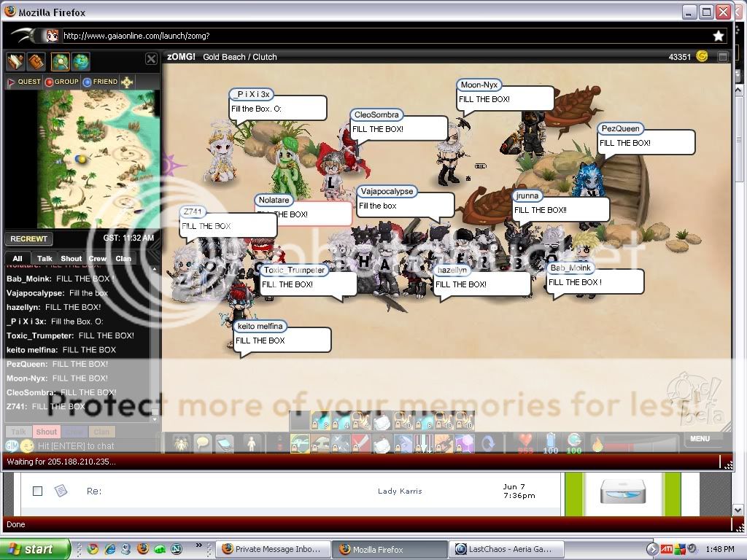Expand hidden system tray icons arrow
The image size is (747, 560).
653,549
